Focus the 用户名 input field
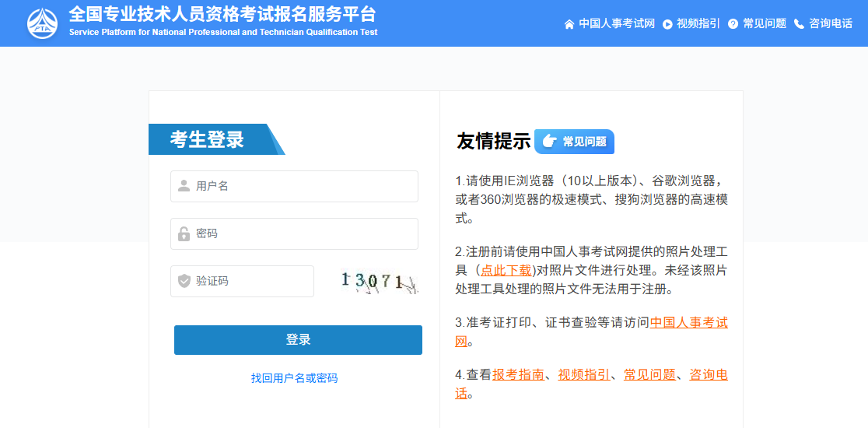This screenshot has height=428, width=868. tap(303, 186)
